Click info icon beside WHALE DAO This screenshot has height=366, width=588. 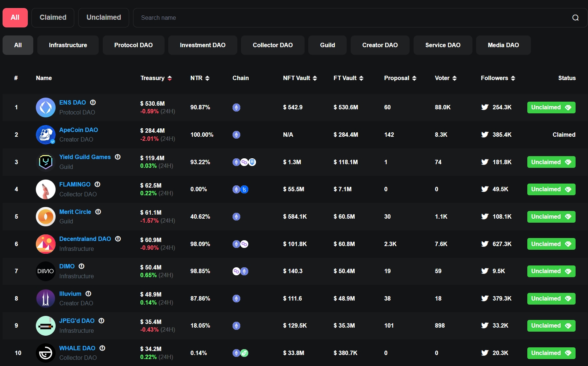tap(102, 348)
